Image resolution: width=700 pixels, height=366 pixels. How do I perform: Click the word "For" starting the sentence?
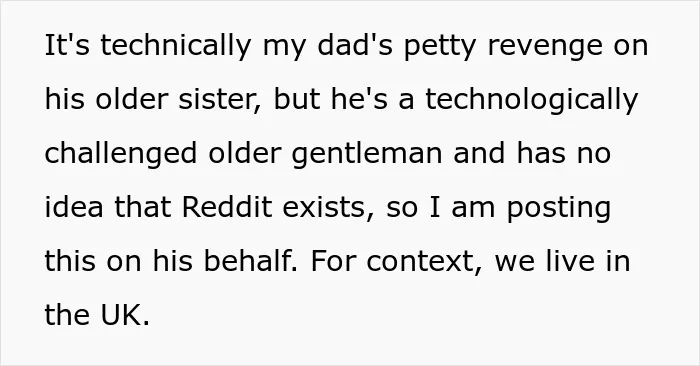[332, 261]
